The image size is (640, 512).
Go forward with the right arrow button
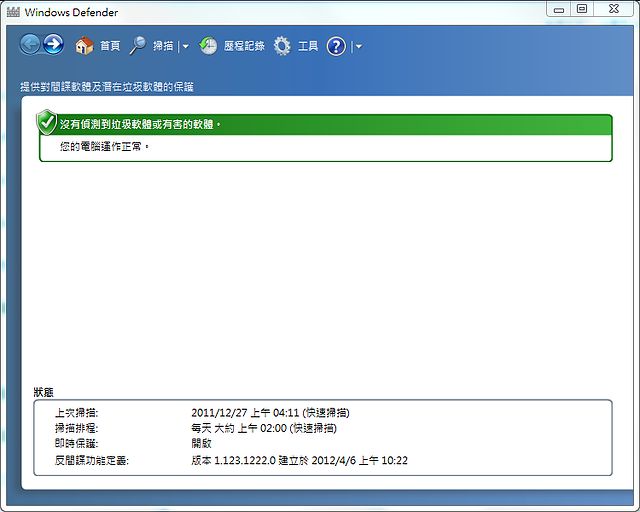click(x=54, y=45)
